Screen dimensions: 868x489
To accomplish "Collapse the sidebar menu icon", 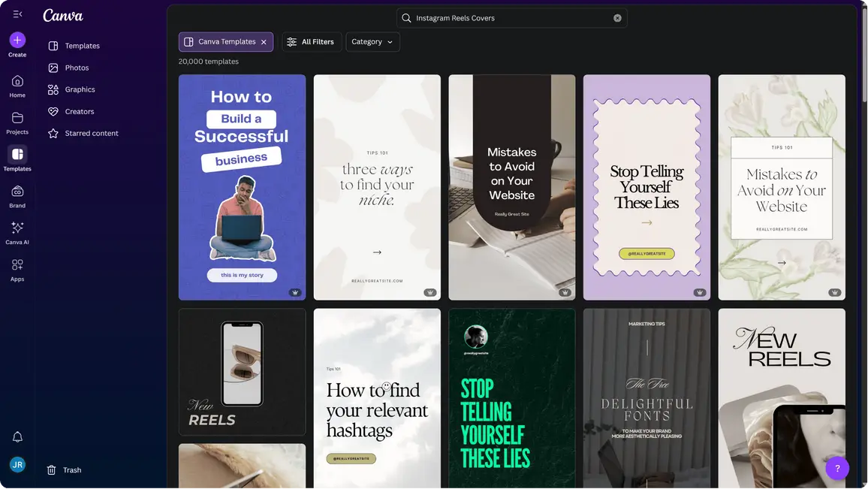I will tap(17, 14).
